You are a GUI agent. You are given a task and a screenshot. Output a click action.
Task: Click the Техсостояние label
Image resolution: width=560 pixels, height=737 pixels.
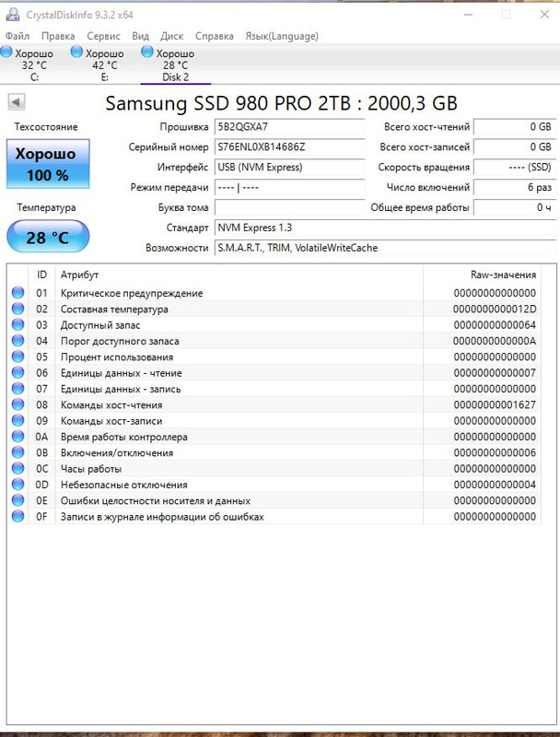point(46,127)
